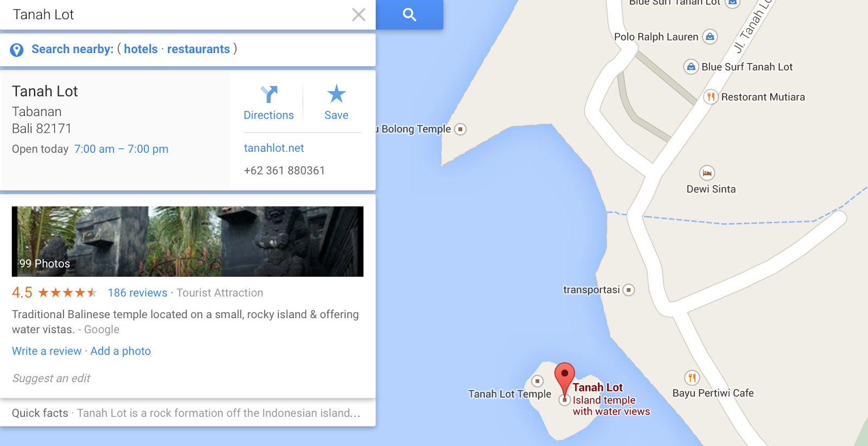This screenshot has width=868, height=446.
Task: Open the 186 reviews link
Action: pos(137,293)
